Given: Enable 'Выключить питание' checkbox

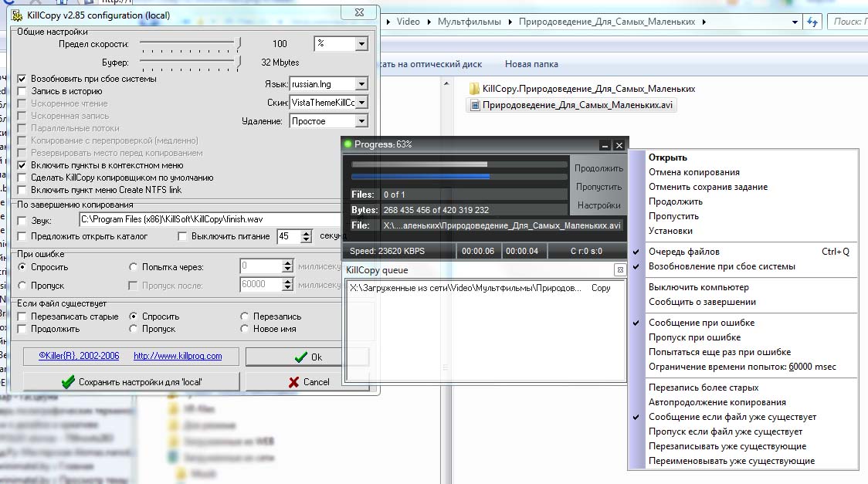Looking at the screenshot, I should coord(182,236).
